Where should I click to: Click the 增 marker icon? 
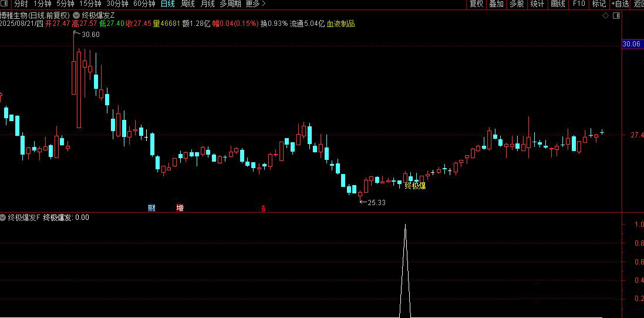click(180, 207)
